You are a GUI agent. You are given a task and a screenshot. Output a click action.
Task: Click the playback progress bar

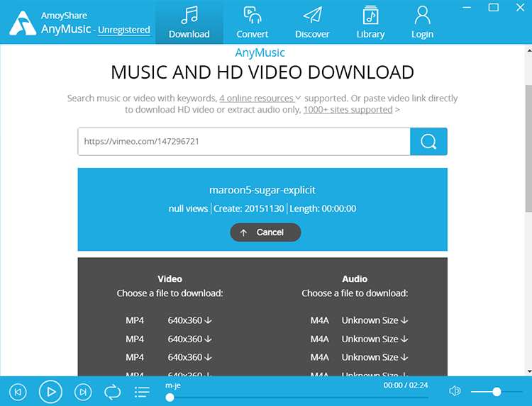click(297, 397)
